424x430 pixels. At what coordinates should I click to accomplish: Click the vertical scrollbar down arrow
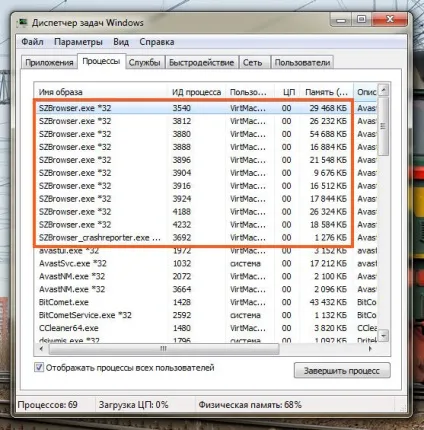[383, 335]
